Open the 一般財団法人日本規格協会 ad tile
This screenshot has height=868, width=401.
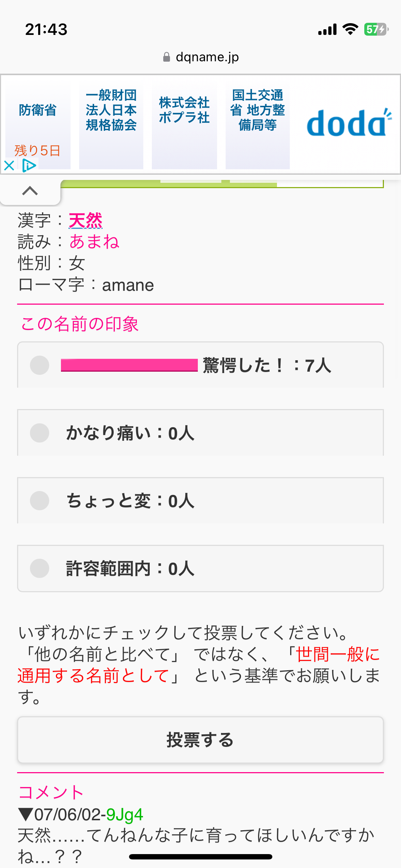click(111, 125)
